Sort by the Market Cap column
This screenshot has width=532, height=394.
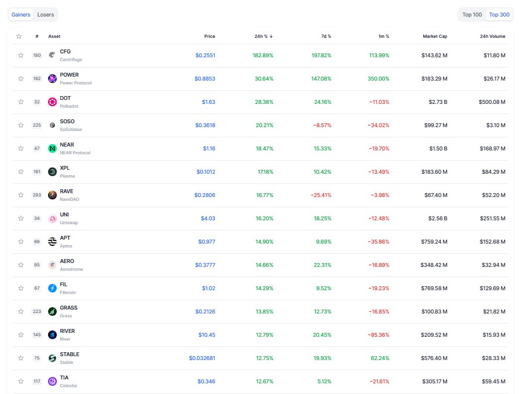(x=434, y=36)
